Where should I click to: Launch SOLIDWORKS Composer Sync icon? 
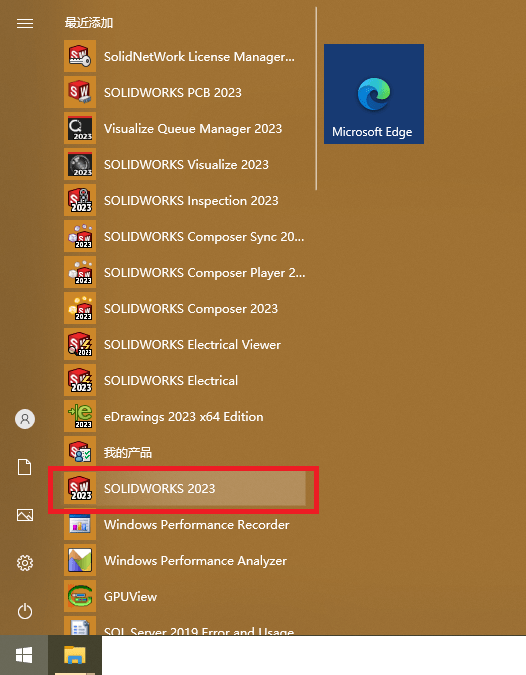point(80,236)
